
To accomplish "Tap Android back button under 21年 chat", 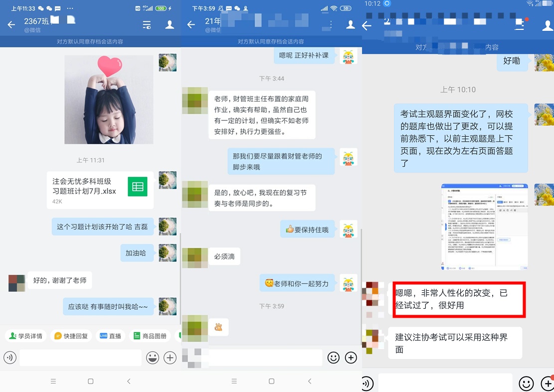I will (310, 381).
